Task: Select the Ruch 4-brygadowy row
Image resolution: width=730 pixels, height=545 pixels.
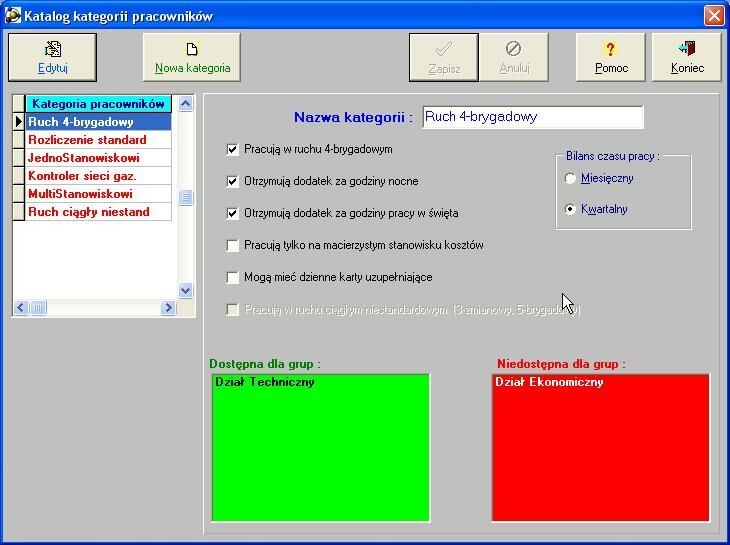Action: point(98,122)
